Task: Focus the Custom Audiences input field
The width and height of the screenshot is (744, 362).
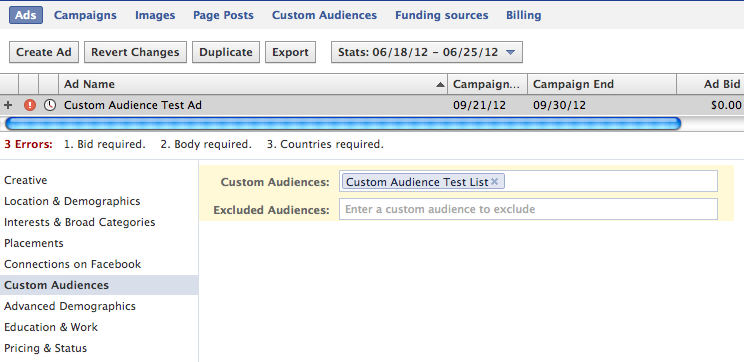Action: click(x=528, y=181)
